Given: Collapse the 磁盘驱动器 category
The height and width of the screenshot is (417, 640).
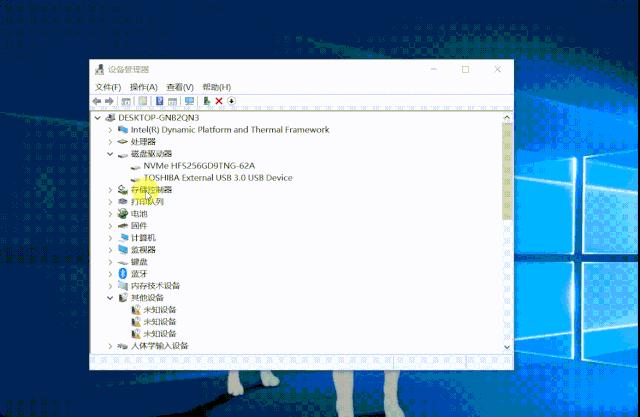Looking at the screenshot, I should click(110, 154).
